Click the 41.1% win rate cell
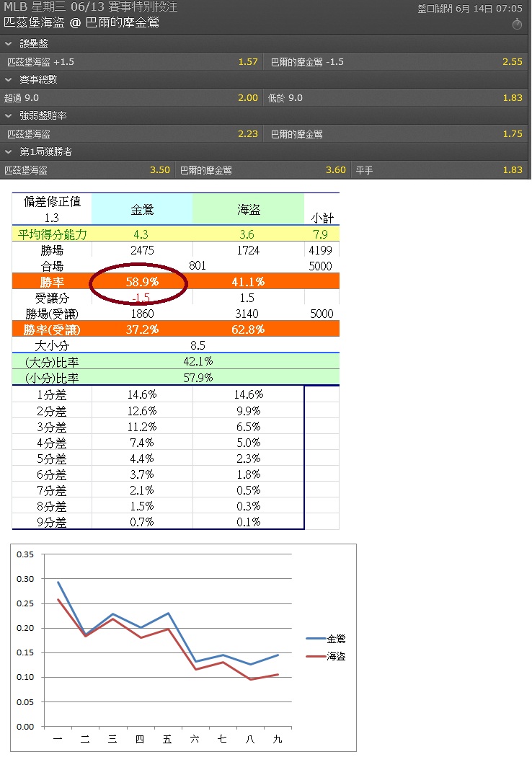532x757 pixels. pos(248,281)
